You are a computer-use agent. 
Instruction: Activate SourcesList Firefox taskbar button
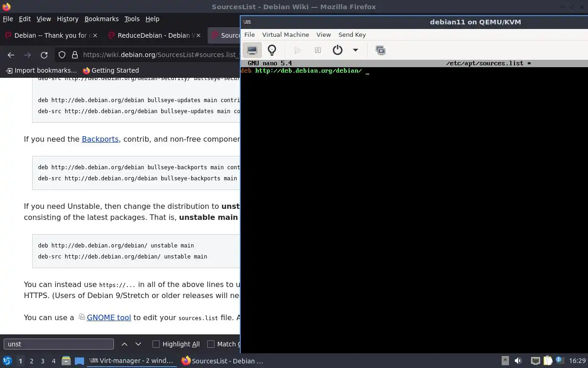(x=223, y=361)
